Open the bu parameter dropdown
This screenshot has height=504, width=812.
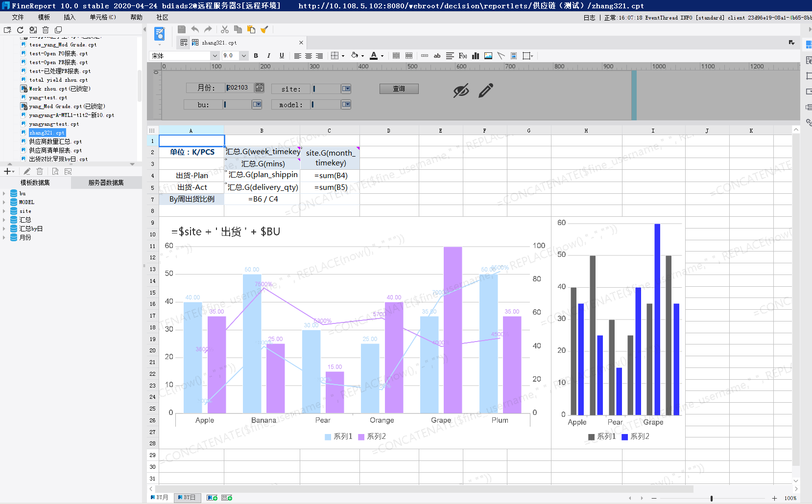pos(257,104)
